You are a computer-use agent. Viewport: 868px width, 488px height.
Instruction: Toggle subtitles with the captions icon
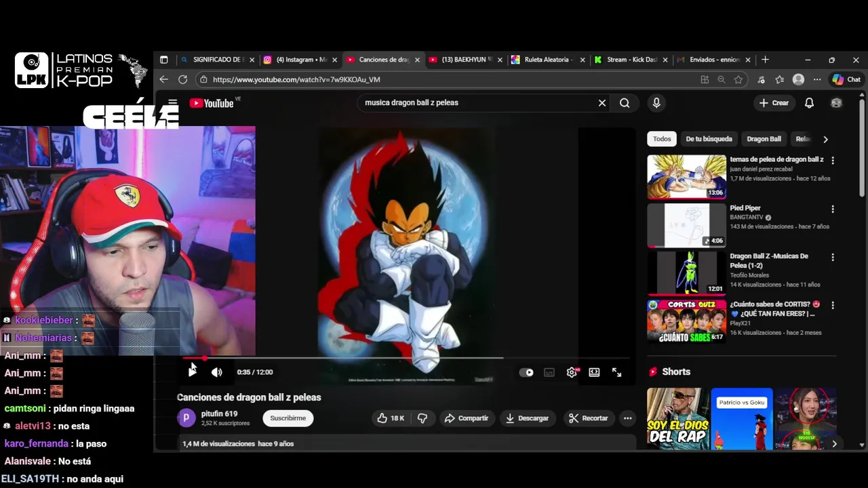[x=549, y=372]
